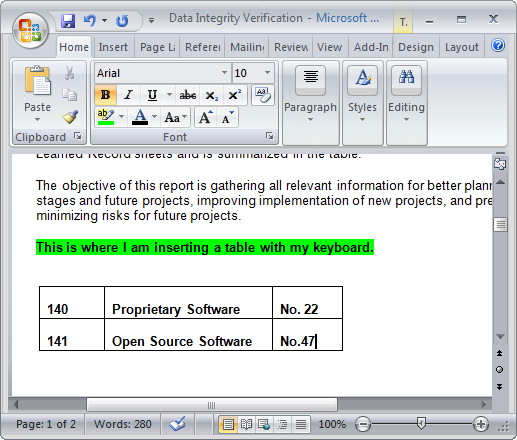Open the Page Layout tab
This screenshot has width=517, height=440.
pyautogui.click(x=157, y=47)
